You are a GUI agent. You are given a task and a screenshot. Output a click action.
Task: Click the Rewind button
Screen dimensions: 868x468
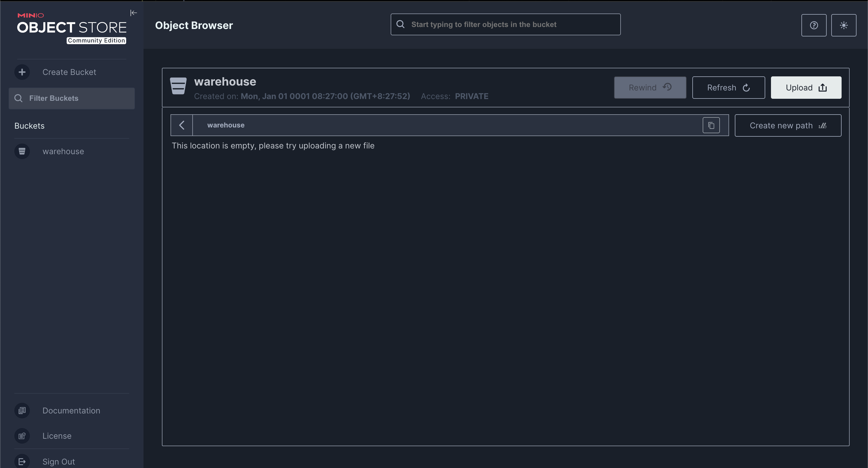pos(650,88)
